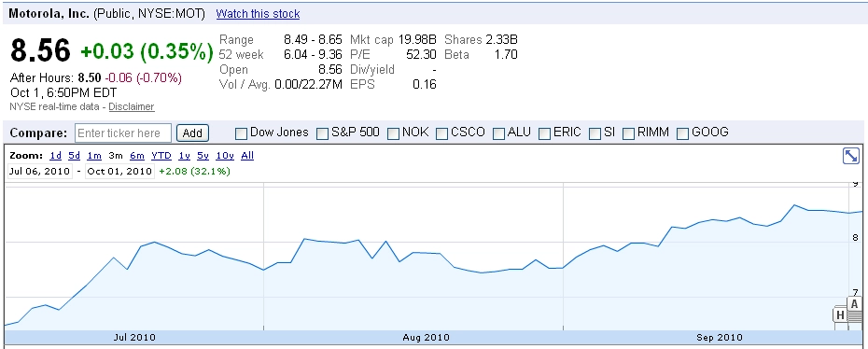The width and height of the screenshot is (868, 349).
Task: Click the +2.08 (32.1%) period change
Action: pos(194,171)
